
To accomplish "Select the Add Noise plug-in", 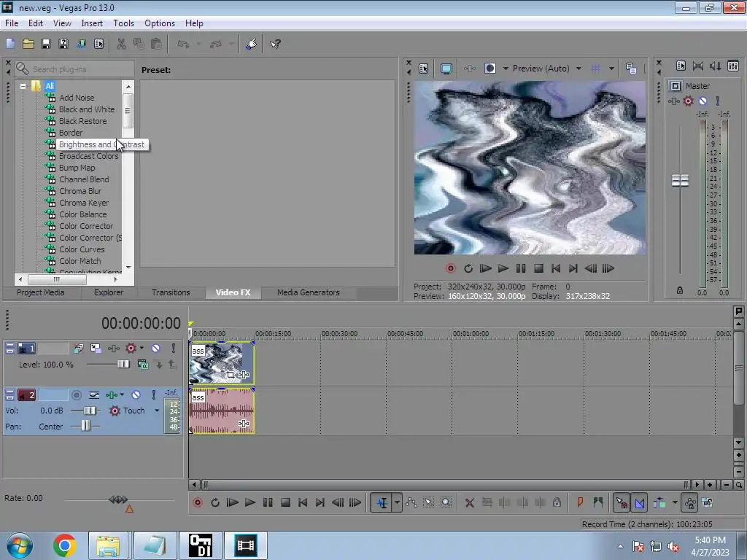I will 77,98.
